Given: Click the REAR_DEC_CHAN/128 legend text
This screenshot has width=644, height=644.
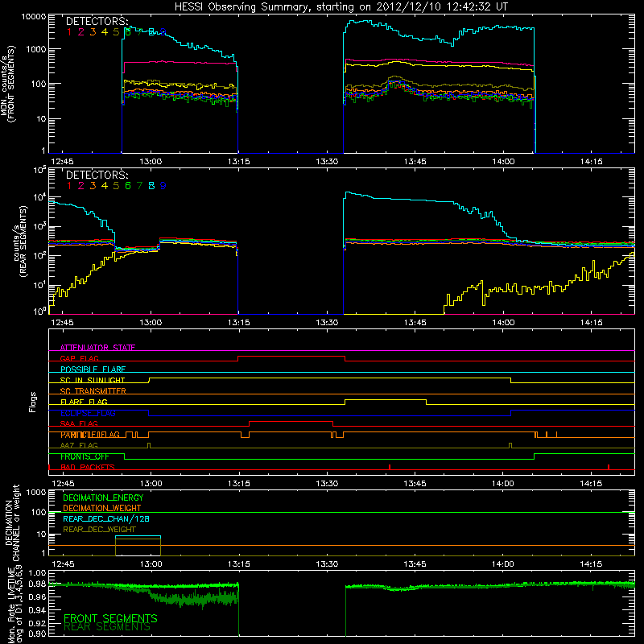Looking at the screenshot, I should [106, 519].
